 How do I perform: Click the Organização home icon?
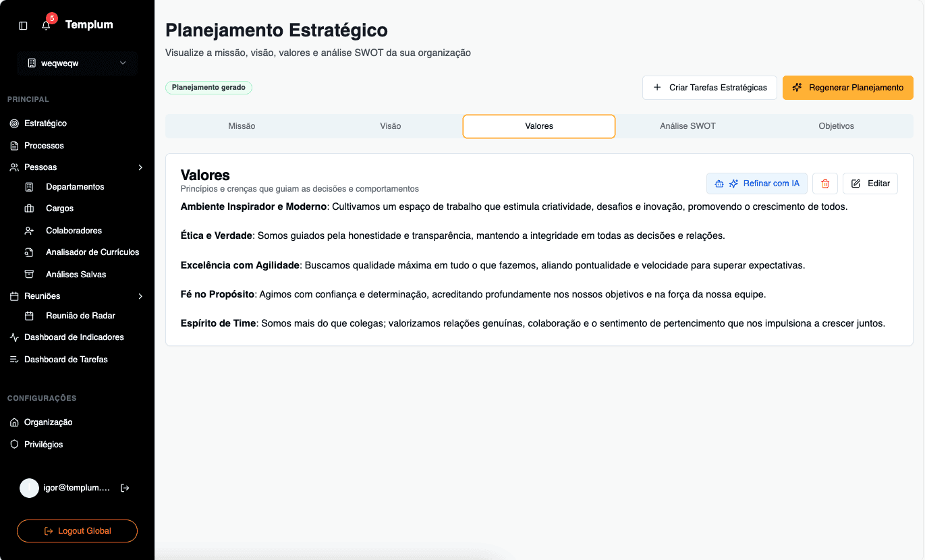click(x=14, y=422)
